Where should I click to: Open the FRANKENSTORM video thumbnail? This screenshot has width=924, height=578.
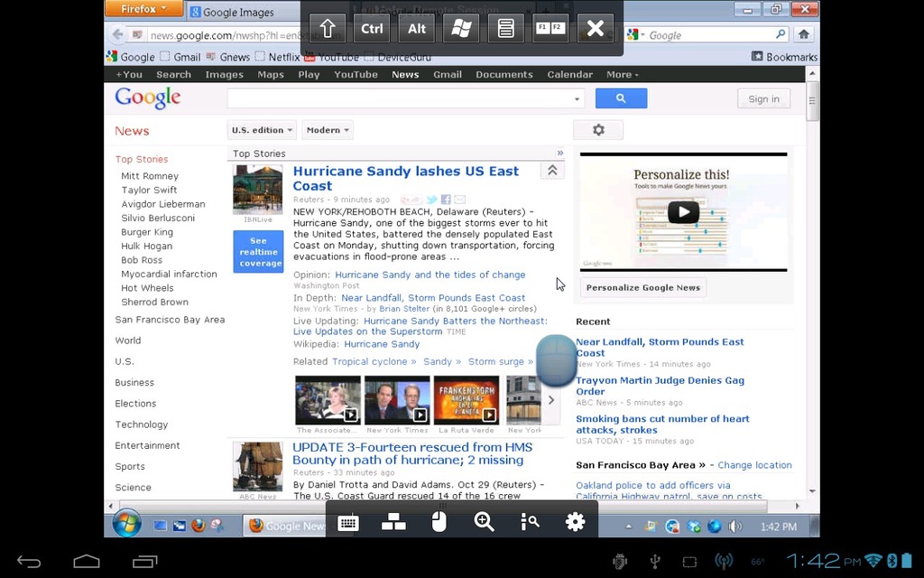467,400
